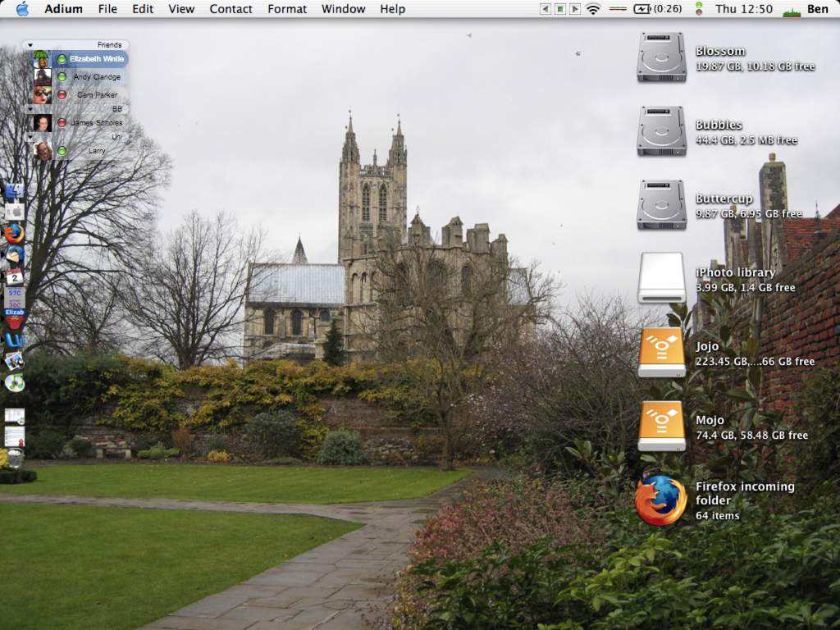The height and width of the screenshot is (630, 840).
Task: Collapse the Friends contact group
Action: point(30,45)
